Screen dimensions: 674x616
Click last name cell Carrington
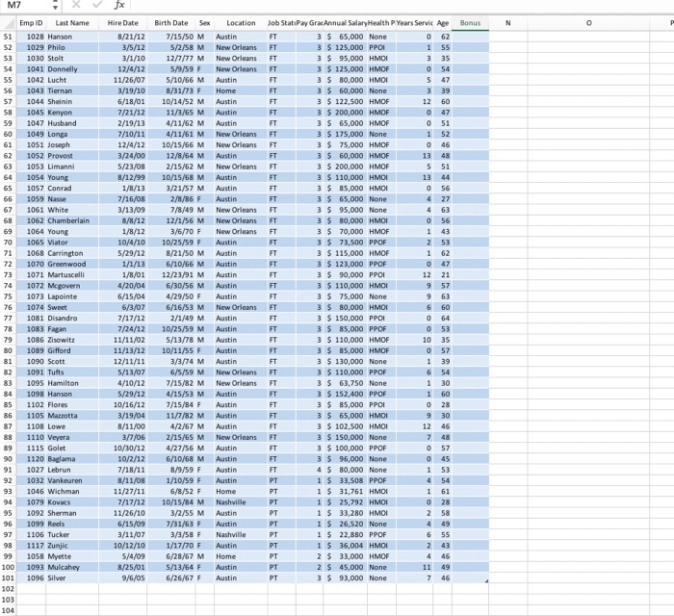[x=72, y=253]
